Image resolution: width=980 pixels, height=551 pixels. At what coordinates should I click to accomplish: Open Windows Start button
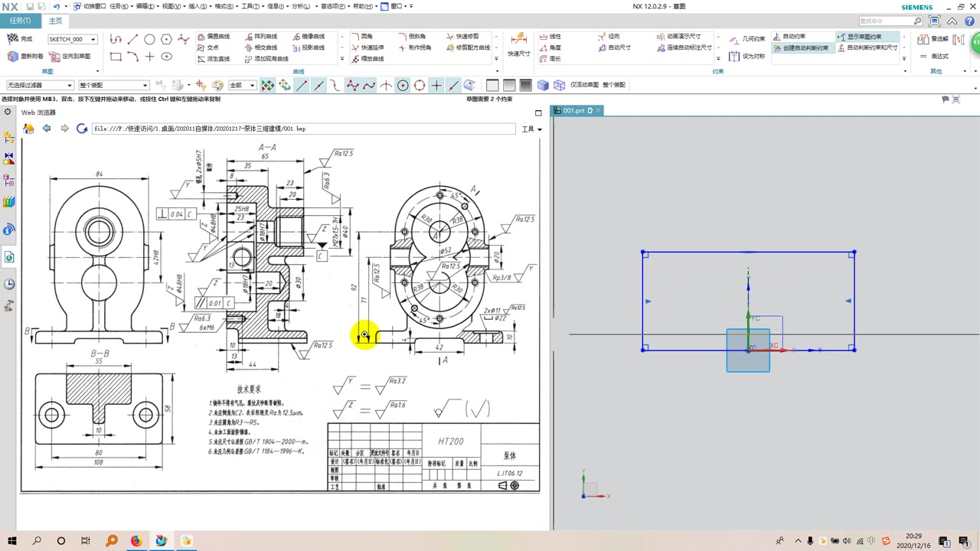[x=11, y=540]
